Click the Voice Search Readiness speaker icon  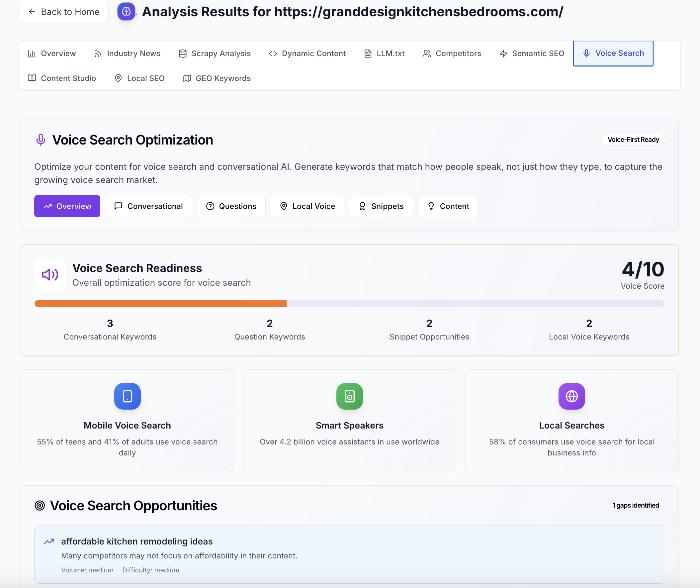[50, 274]
